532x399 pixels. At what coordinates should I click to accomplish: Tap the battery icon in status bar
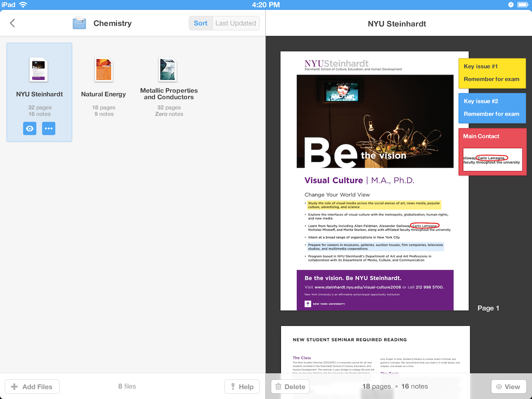click(523, 5)
